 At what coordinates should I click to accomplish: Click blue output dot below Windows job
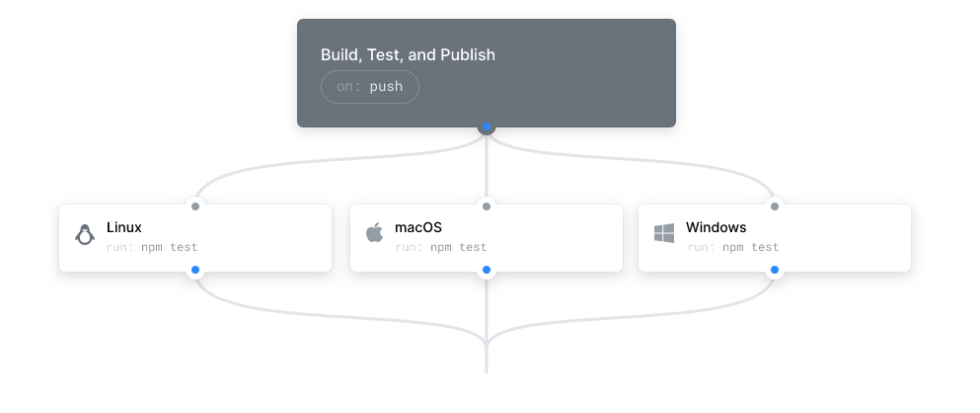pos(775,270)
